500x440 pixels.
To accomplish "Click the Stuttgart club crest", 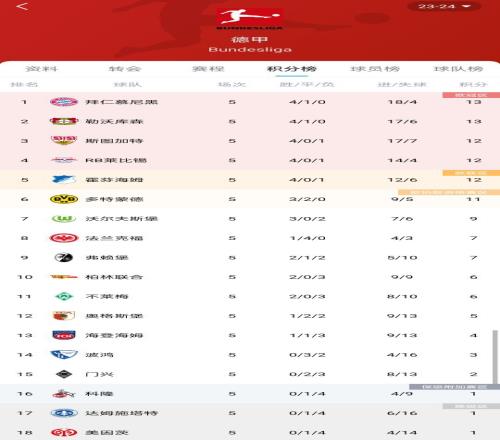I will click(x=64, y=140).
